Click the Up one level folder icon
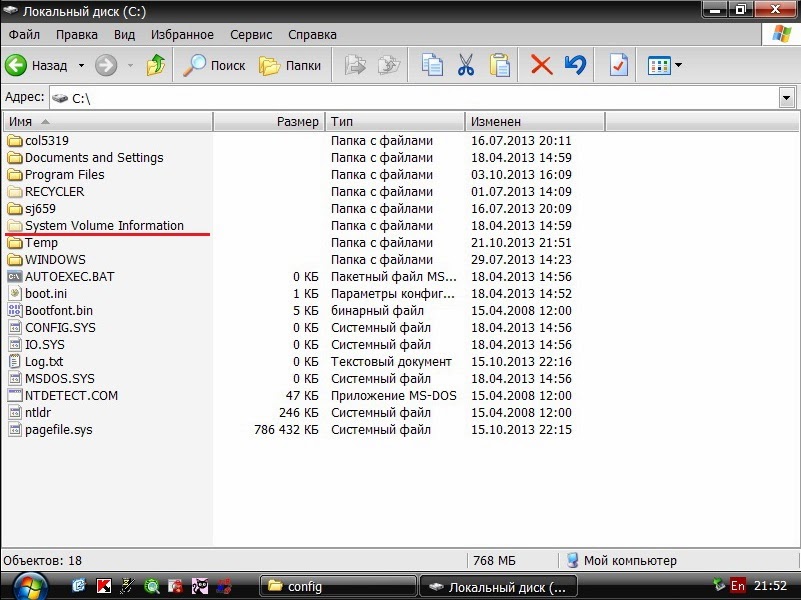 tap(155, 65)
